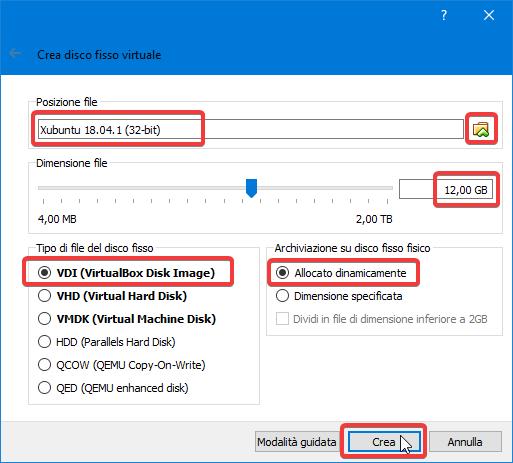This screenshot has height=463, width=513.
Task: Click the Crea disco fisso virtuale title
Action: point(99,55)
